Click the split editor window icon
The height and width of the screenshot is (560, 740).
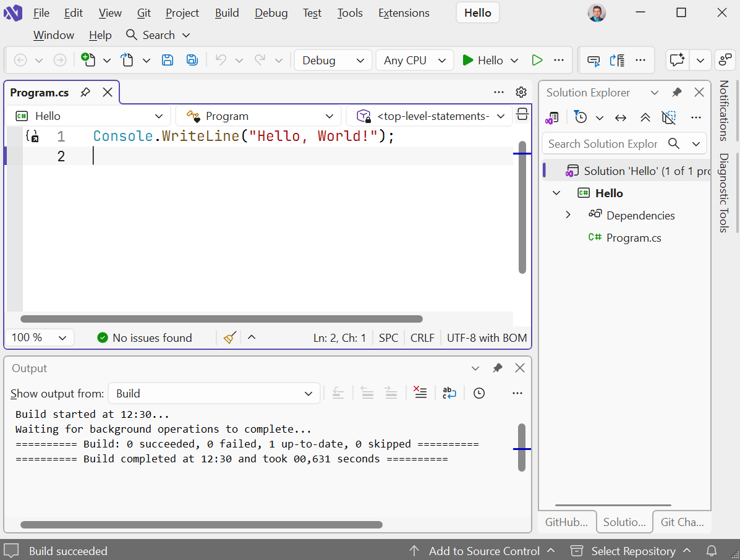pos(522,114)
